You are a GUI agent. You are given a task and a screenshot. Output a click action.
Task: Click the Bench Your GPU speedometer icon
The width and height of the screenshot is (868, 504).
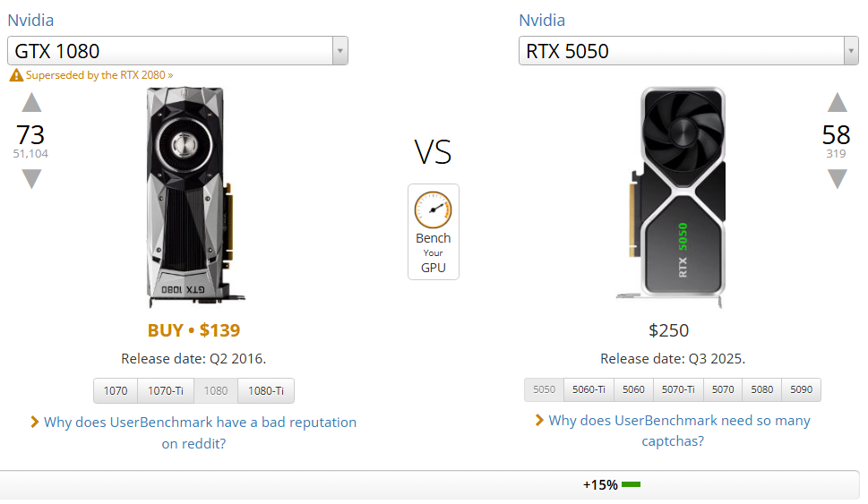click(x=433, y=209)
